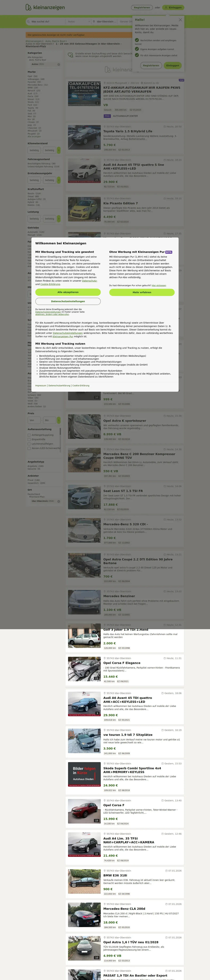Viewport: 210px width, 980px height.
Task: Open the Audi A4 Lim. 35 TFSI listing thumbnail
Action: point(84,845)
